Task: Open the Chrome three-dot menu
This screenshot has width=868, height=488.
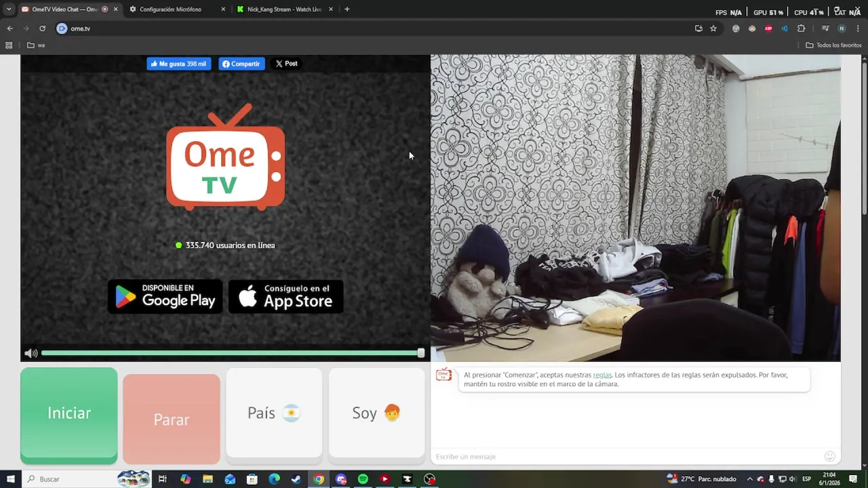Action: point(858,28)
